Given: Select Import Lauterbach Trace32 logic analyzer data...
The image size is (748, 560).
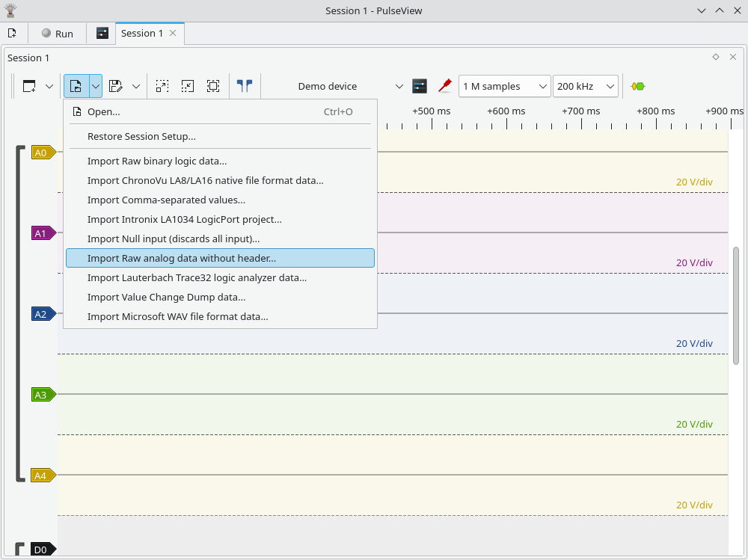Looking at the screenshot, I should pos(220,278).
